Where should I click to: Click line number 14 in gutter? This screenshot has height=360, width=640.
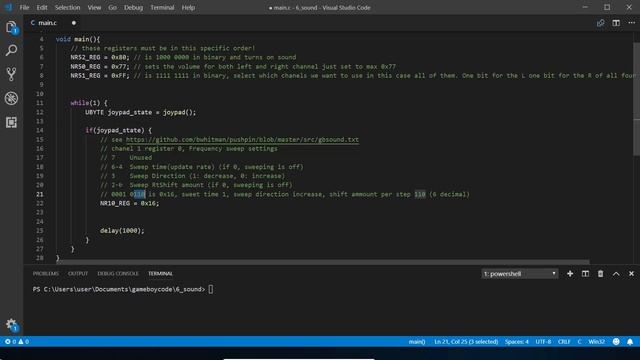(x=40, y=130)
